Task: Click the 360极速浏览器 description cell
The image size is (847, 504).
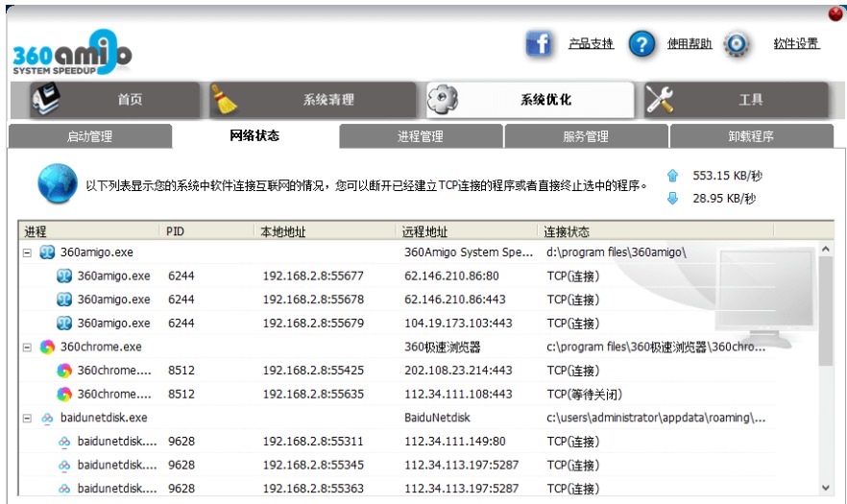Action: tap(443, 347)
